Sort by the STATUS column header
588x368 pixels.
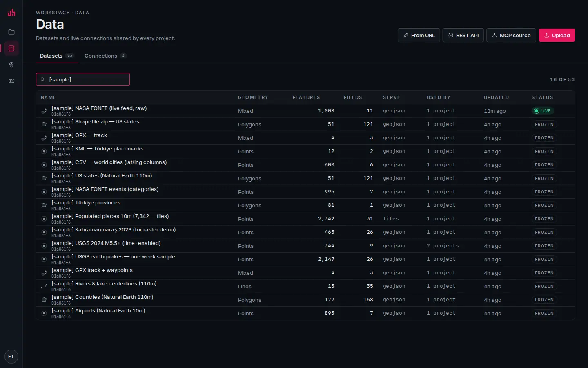542,97
